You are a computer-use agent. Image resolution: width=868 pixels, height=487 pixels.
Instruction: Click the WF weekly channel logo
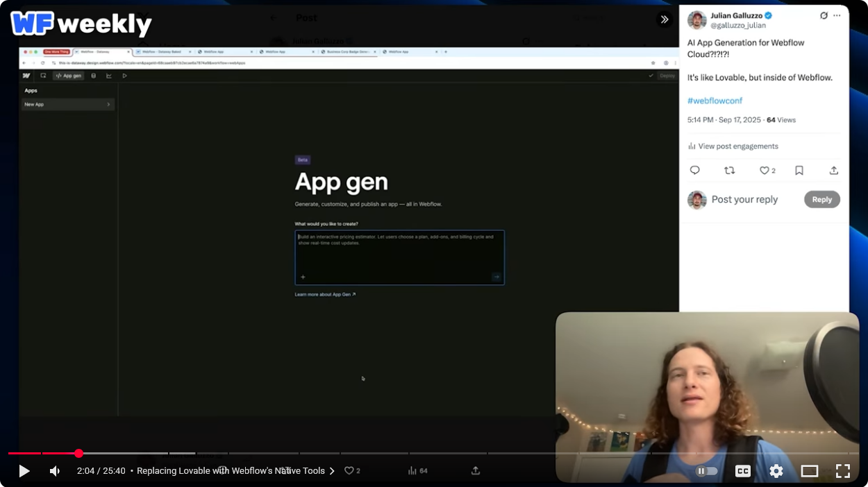[81, 24]
